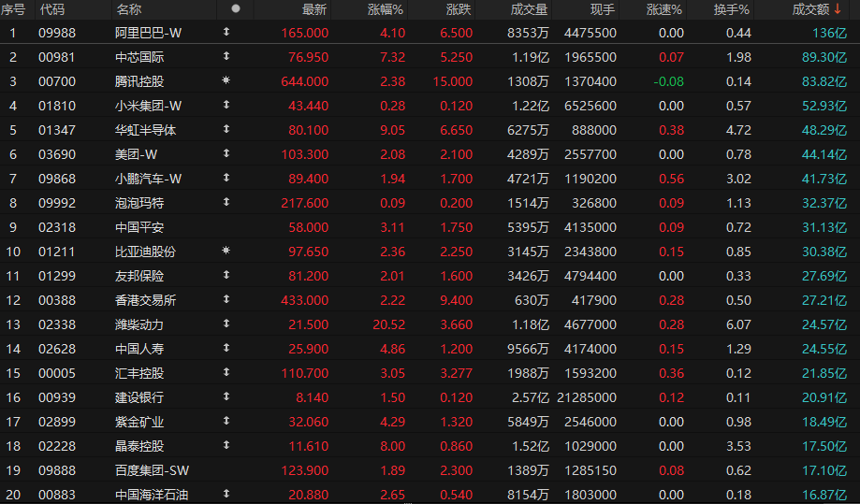Image resolution: width=860 pixels, height=504 pixels.
Task: Sort by the 涨幅% column header
Action: coord(386,9)
